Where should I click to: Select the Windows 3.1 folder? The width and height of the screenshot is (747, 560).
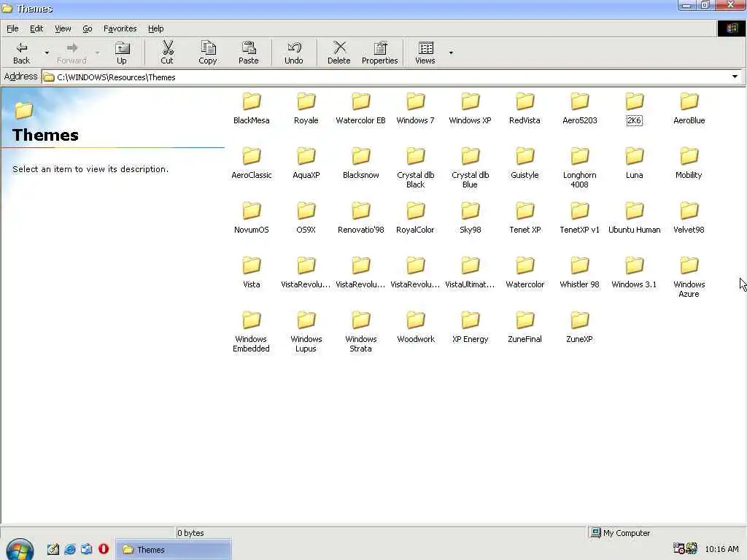point(634,273)
